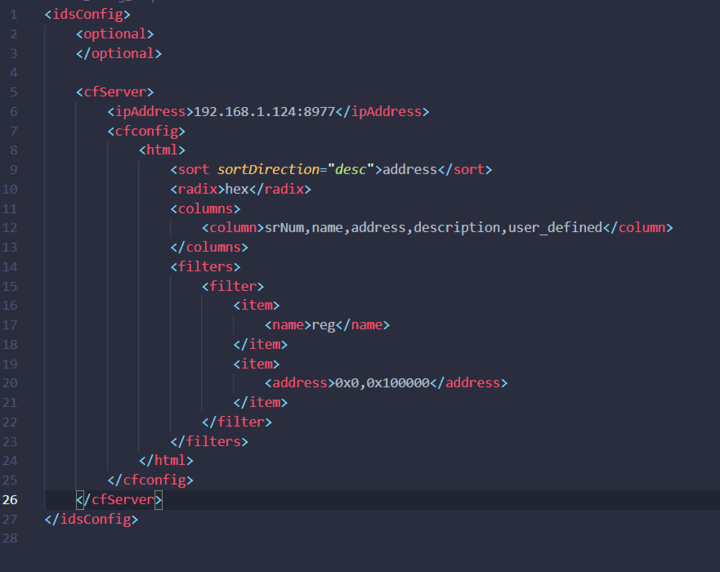Click the item tag on line 19
720x572 pixels.
(x=256, y=364)
